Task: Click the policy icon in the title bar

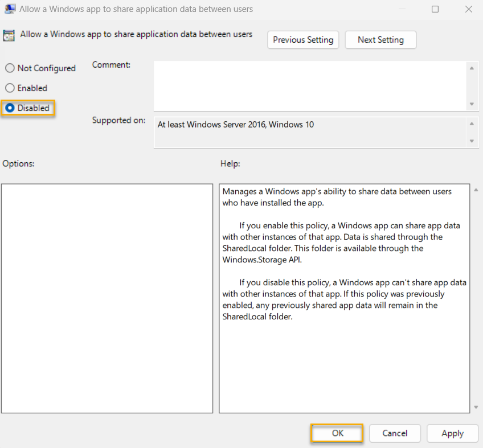Action: 9,9
